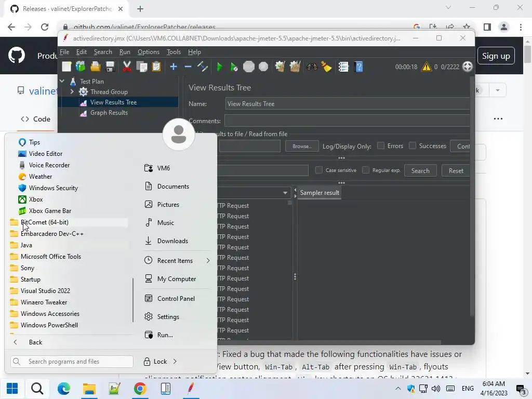Viewport: 532px width, 399px height.
Task: Select Graph Results in tree
Action: point(109,113)
